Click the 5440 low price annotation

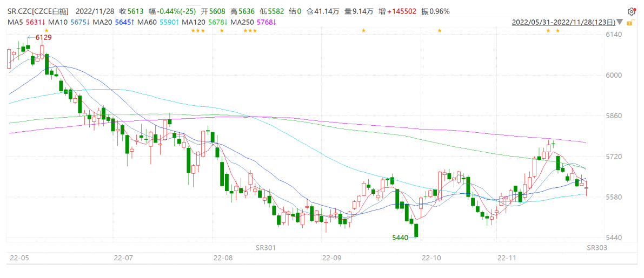(401, 238)
